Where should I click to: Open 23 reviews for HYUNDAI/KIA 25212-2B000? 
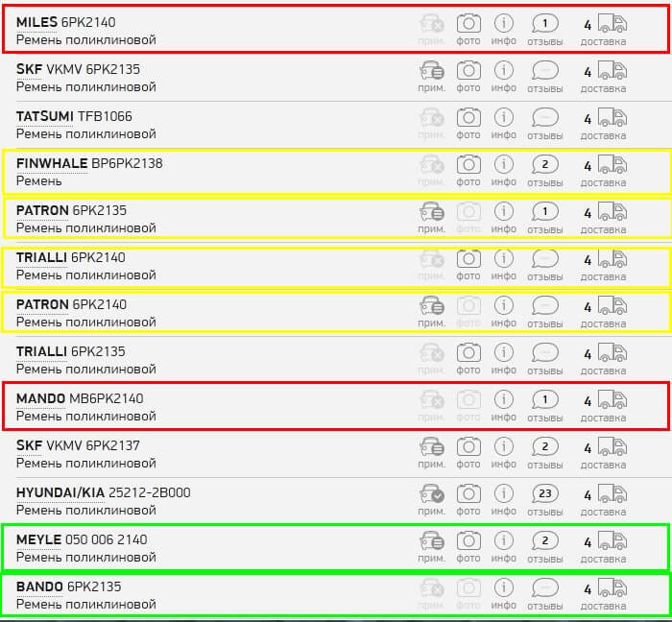[544, 498]
